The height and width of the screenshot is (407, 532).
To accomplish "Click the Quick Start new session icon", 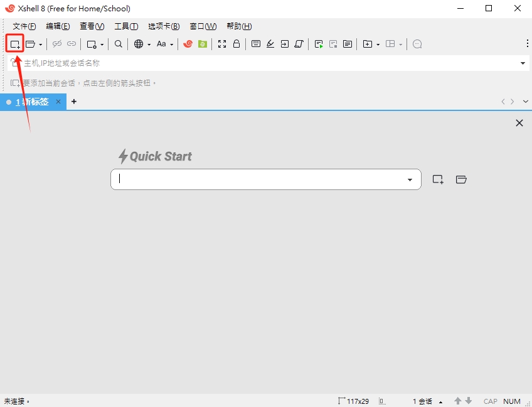I will coord(438,179).
